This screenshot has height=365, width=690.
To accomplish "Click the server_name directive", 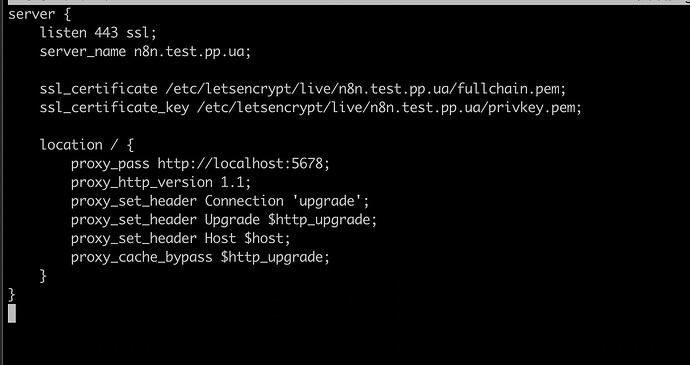I will tap(83, 52).
